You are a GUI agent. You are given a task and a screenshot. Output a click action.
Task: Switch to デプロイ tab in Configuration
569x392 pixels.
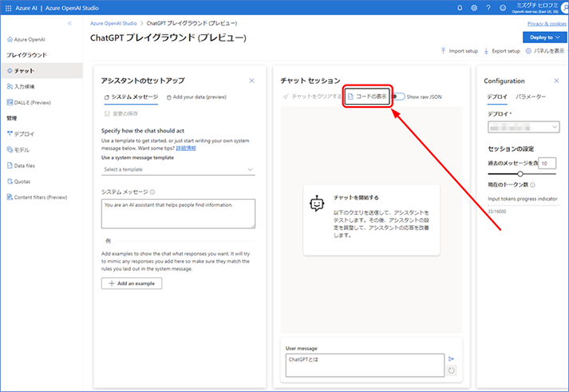point(497,97)
